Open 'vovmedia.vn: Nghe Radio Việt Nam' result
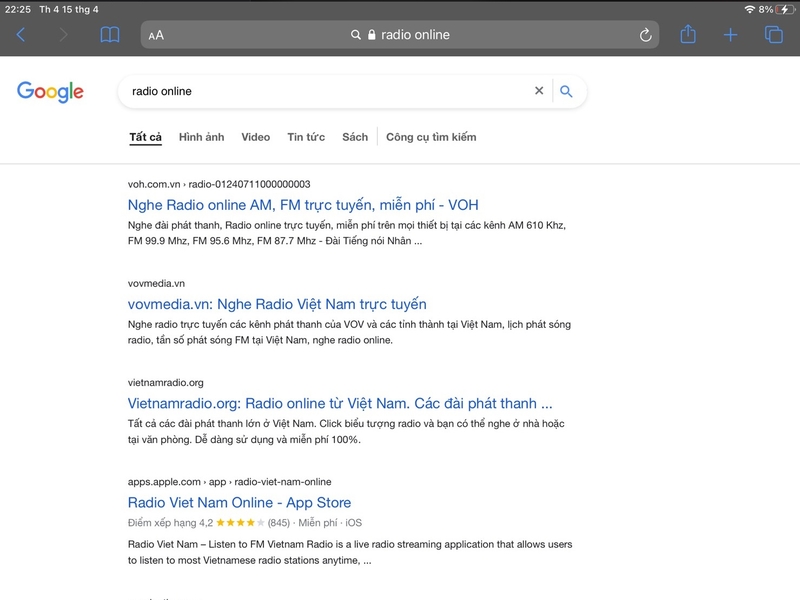Screen dimensions: 800x600 [277, 304]
